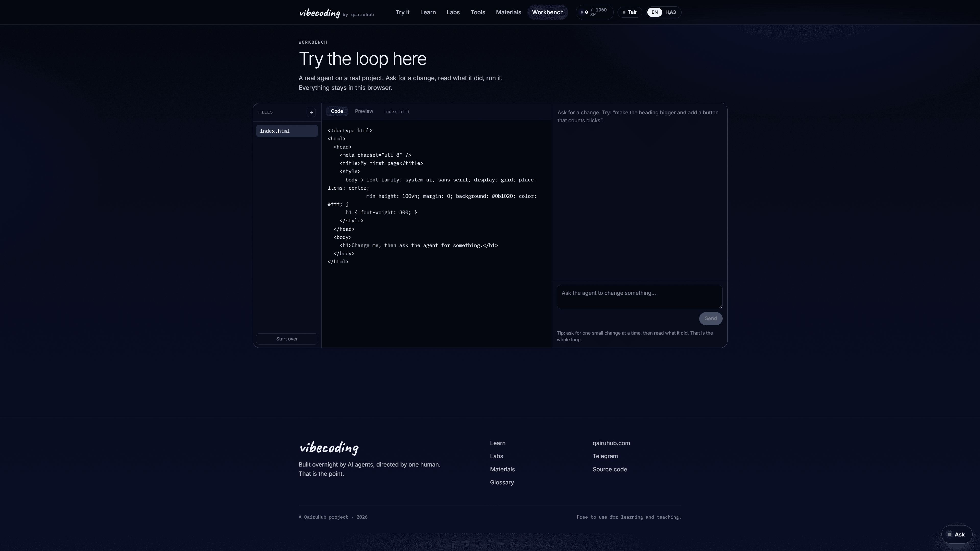Image resolution: width=980 pixels, height=551 pixels.
Task: Open the Source code footer link
Action: click(x=609, y=470)
